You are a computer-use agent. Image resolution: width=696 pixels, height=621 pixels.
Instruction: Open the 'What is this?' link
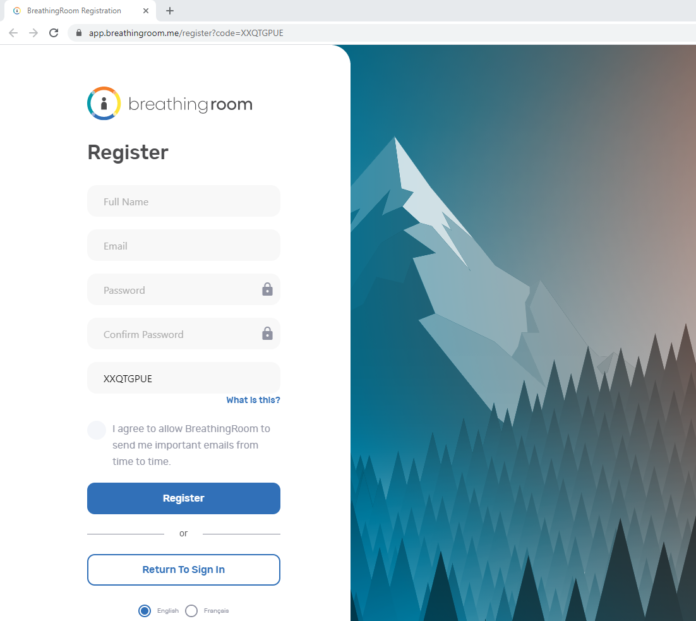point(253,400)
